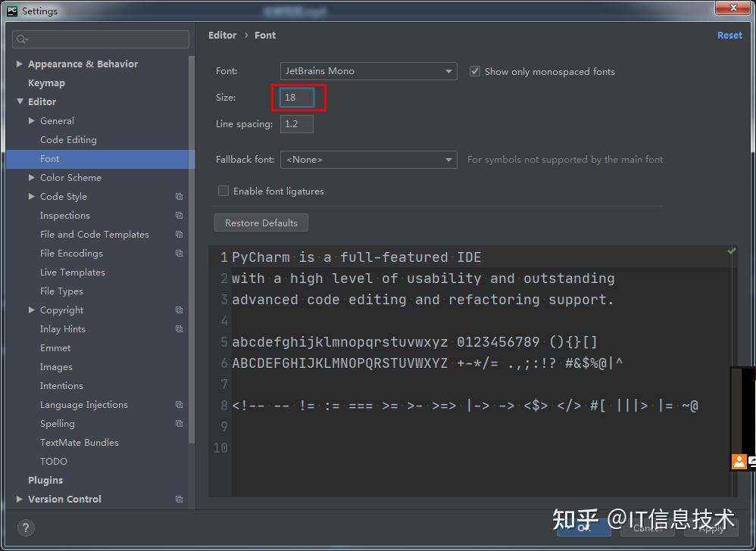Image resolution: width=756 pixels, height=551 pixels.
Task: Click the help question mark icon
Action: tap(26, 528)
